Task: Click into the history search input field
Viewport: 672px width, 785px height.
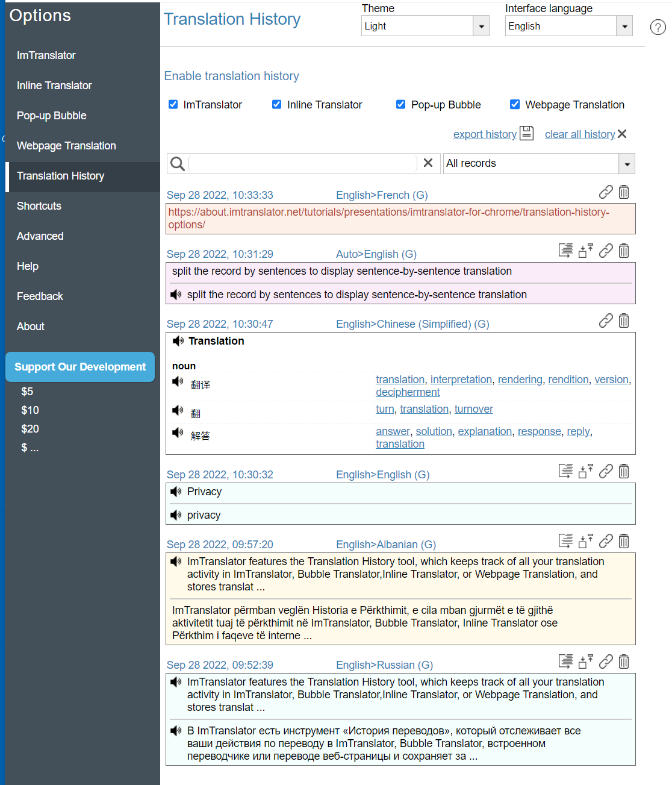Action: pos(303,163)
